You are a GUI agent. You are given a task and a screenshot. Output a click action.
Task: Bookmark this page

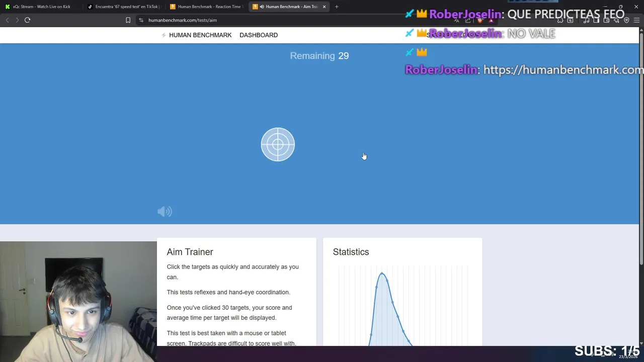coord(128,20)
